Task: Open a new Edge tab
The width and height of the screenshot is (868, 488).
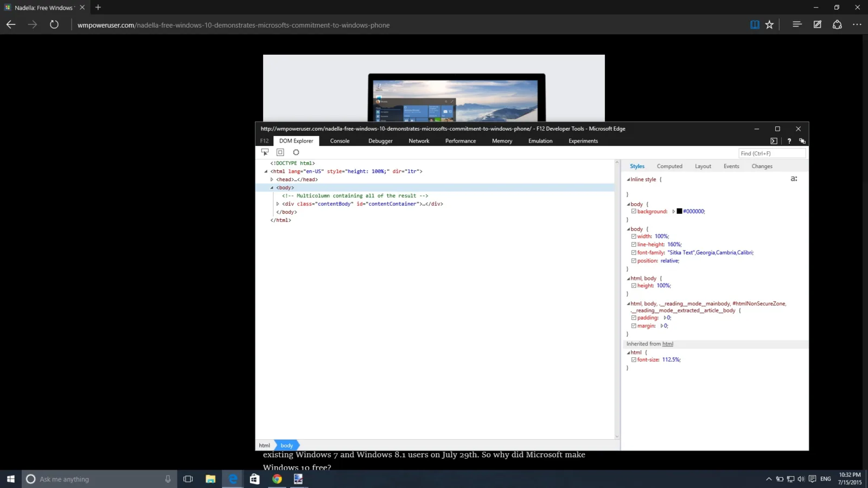Action: click(98, 8)
